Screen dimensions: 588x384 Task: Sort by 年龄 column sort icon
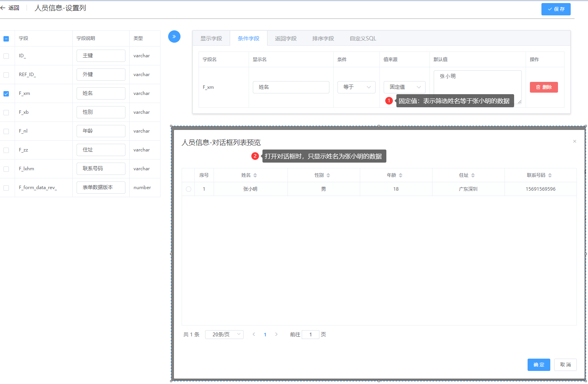coord(401,175)
